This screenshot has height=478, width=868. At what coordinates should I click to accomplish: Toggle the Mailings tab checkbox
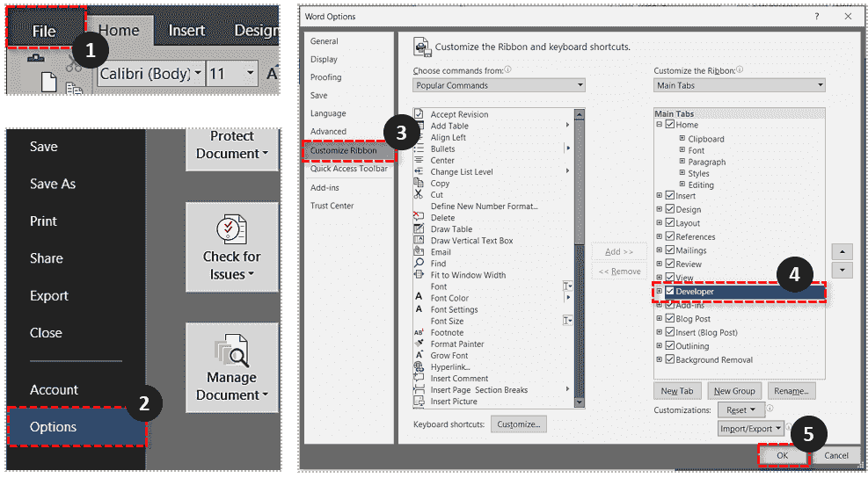pos(670,250)
